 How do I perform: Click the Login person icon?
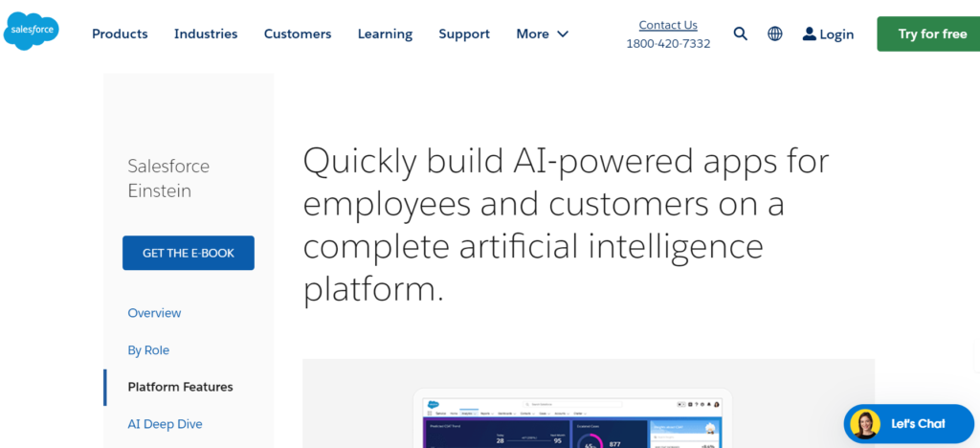810,34
